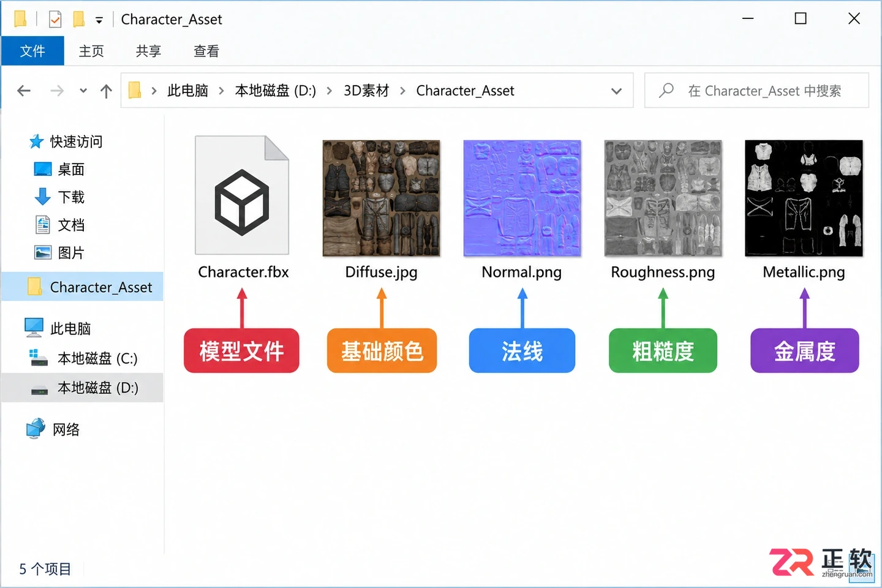Click the folder icon in the title bar
This screenshot has height=588, width=882.
pos(20,20)
